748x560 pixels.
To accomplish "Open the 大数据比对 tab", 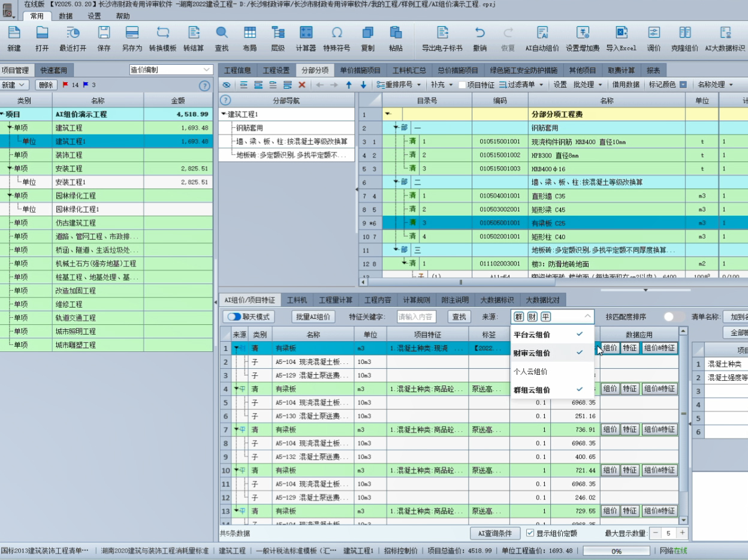I will (542, 300).
